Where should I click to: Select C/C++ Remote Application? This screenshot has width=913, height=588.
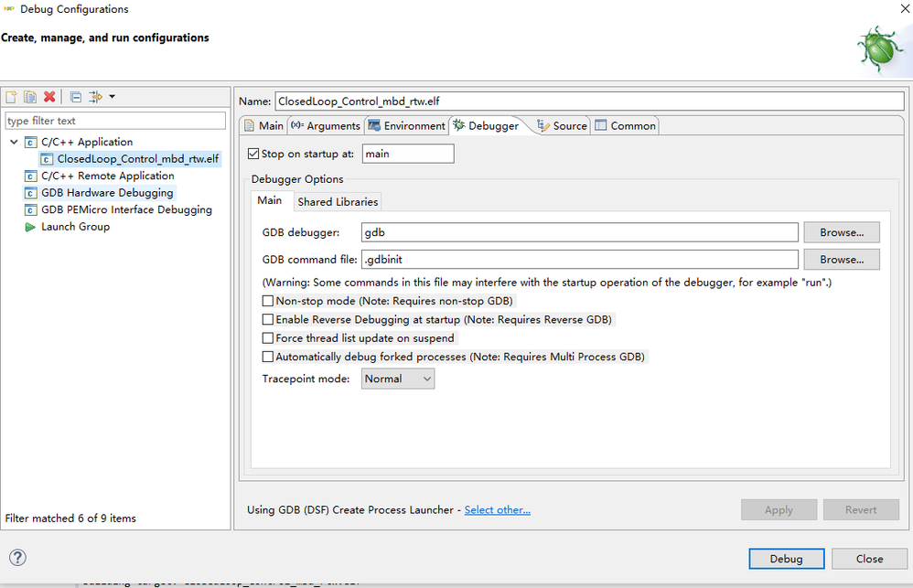coord(107,176)
